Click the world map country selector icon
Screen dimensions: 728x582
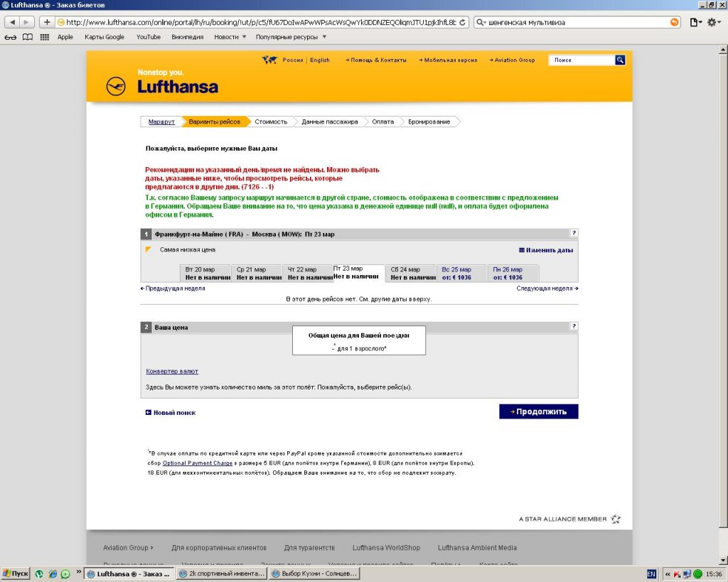[x=269, y=60]
